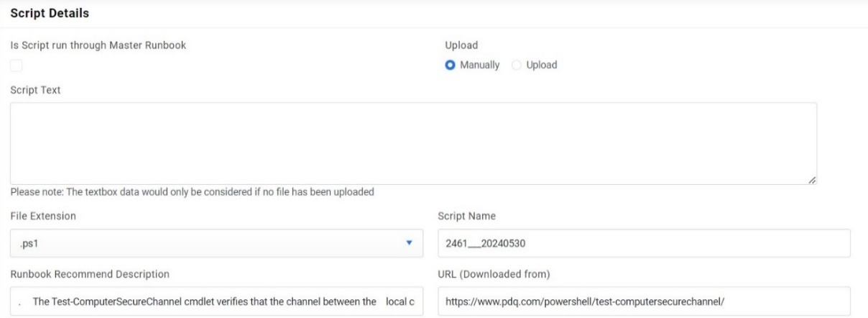
Task: Click the URL (Downloaded from) label
Action: [x=497, y=273]
